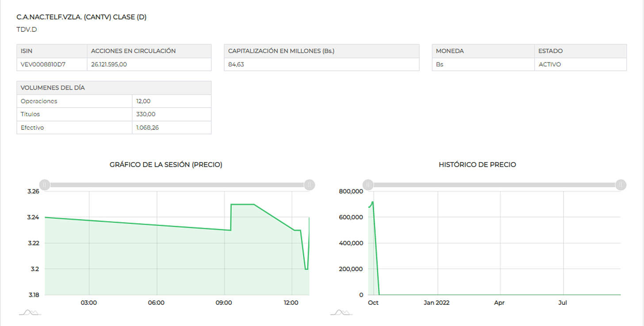
Task: Click the chart-type icon below the historical chart
Action: [341, 313]
